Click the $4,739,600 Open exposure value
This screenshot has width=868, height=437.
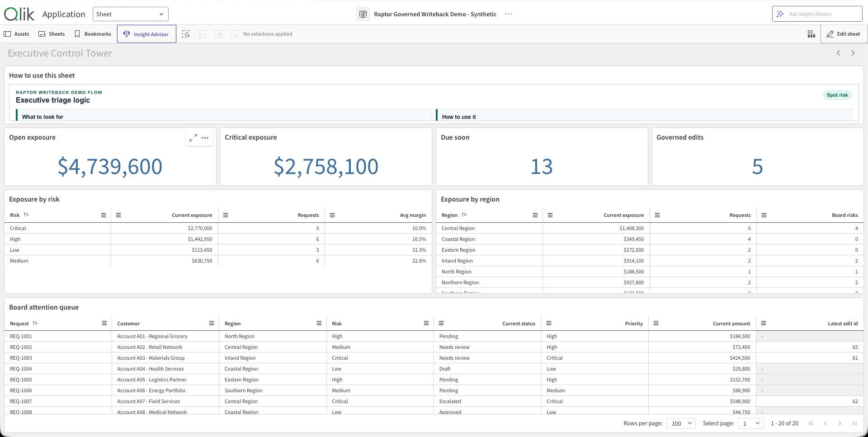pyautogui.click(x=110, y=166)
